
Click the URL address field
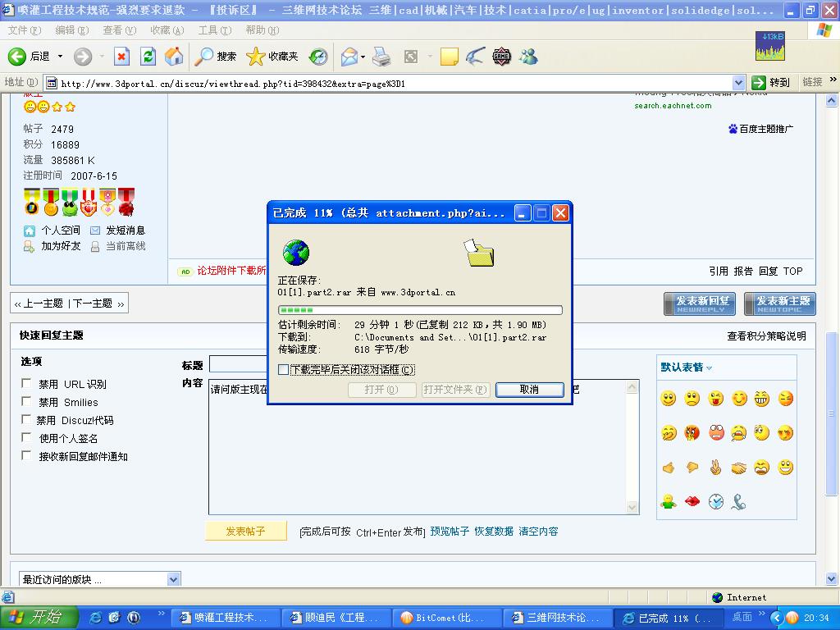click(395, 83)
